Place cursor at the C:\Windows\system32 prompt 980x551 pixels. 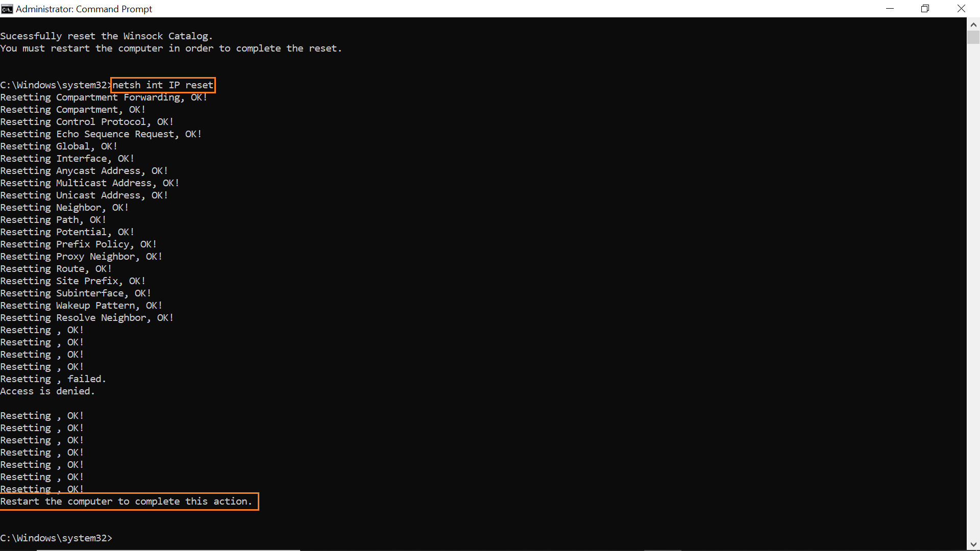pyautogui.click(x=56, y=538)
